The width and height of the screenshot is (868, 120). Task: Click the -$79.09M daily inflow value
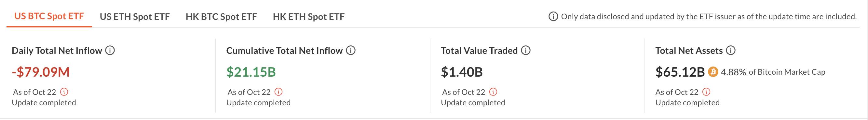point(41,72)
